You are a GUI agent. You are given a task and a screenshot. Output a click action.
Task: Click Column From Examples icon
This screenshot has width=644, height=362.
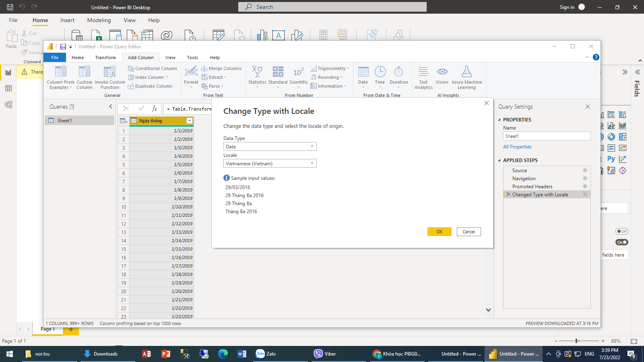61,72
